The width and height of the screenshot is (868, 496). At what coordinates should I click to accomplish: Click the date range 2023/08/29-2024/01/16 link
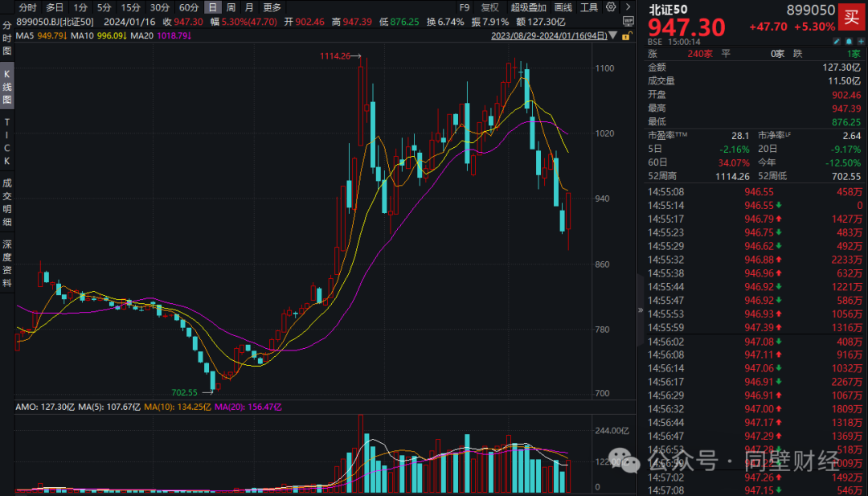coord(549,36)
